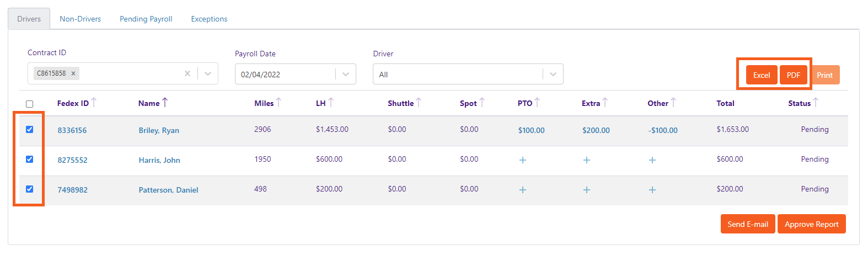
Task: Click the Approve Report button
Action: [x=811, y=224]
